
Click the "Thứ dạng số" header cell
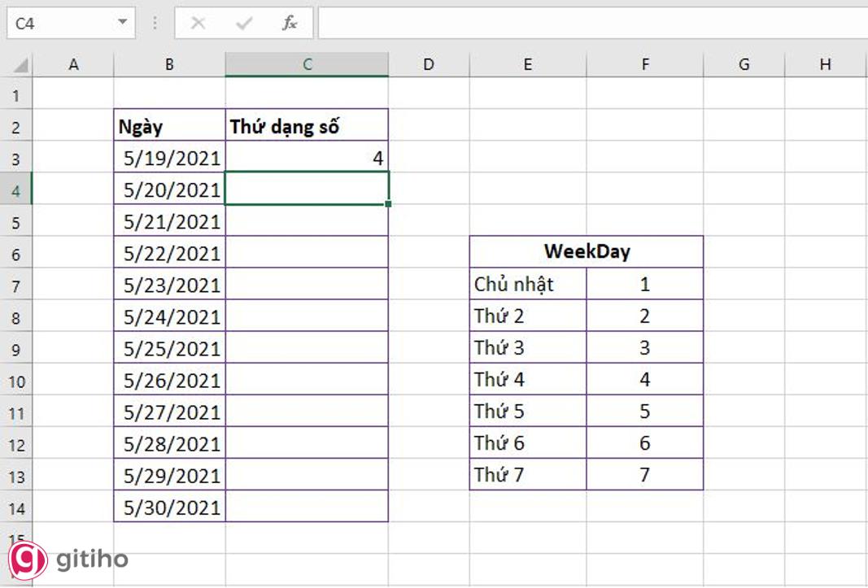[x=307, y=126]
